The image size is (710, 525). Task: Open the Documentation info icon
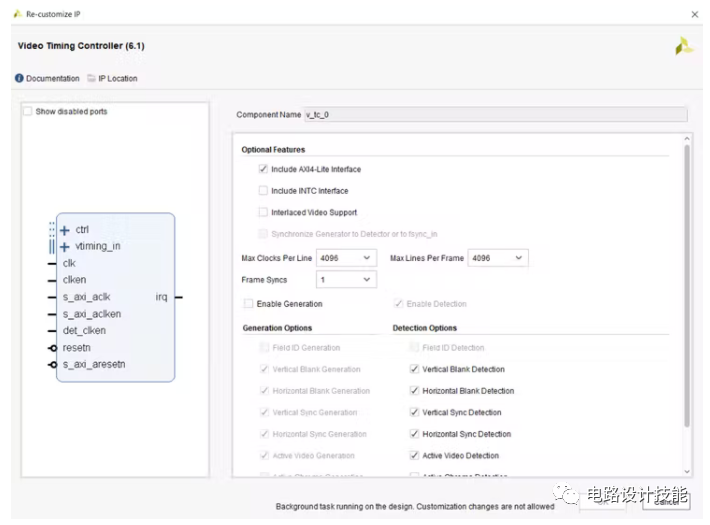point(19,78)
